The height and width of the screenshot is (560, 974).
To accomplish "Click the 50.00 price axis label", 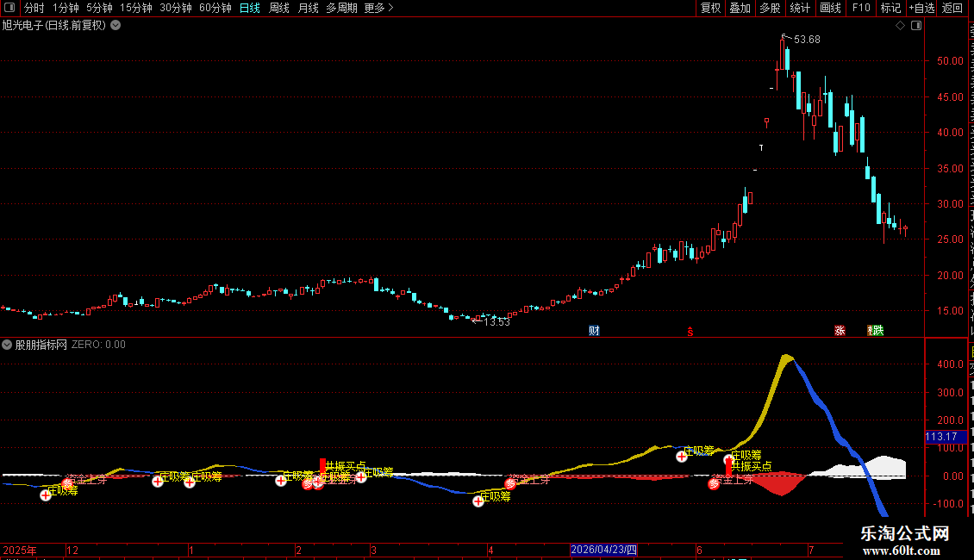I will (x=951, y=61).
